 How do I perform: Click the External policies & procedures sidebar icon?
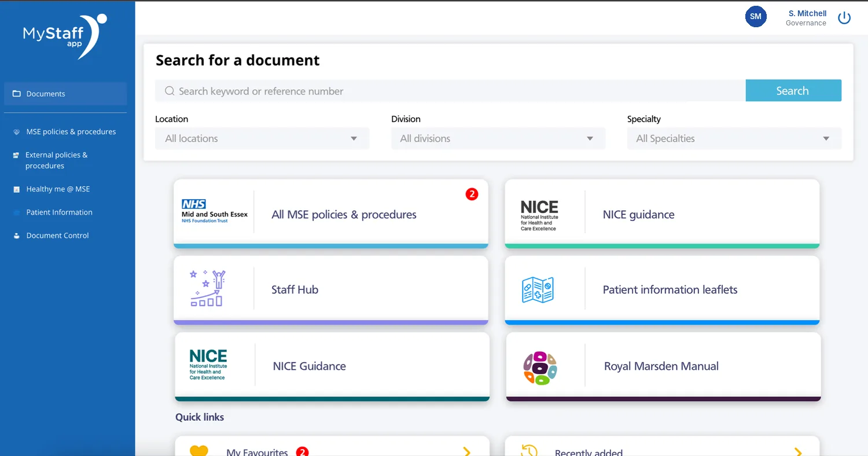[16, 155]
